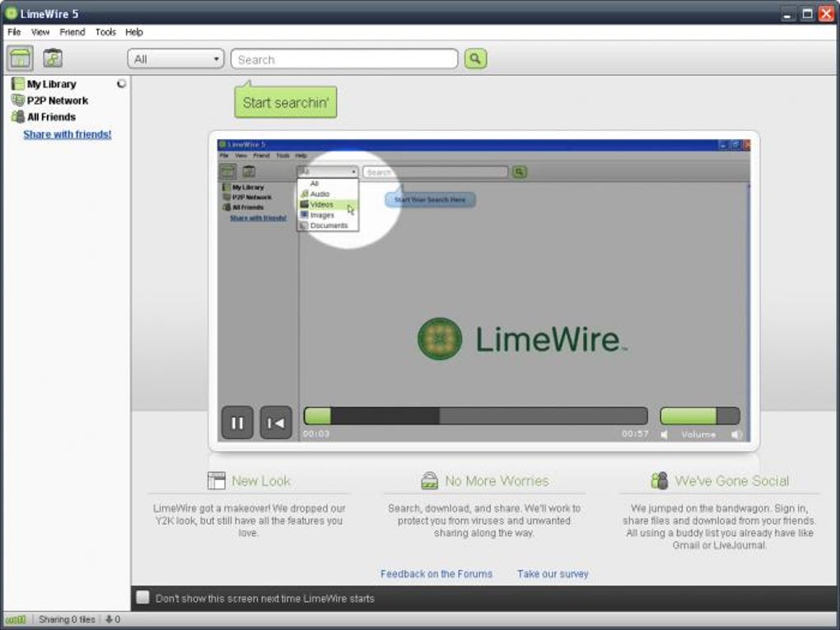840x630 pixels.
Task: Maximize the LimeWire window
Action: [x=807, y=14]
